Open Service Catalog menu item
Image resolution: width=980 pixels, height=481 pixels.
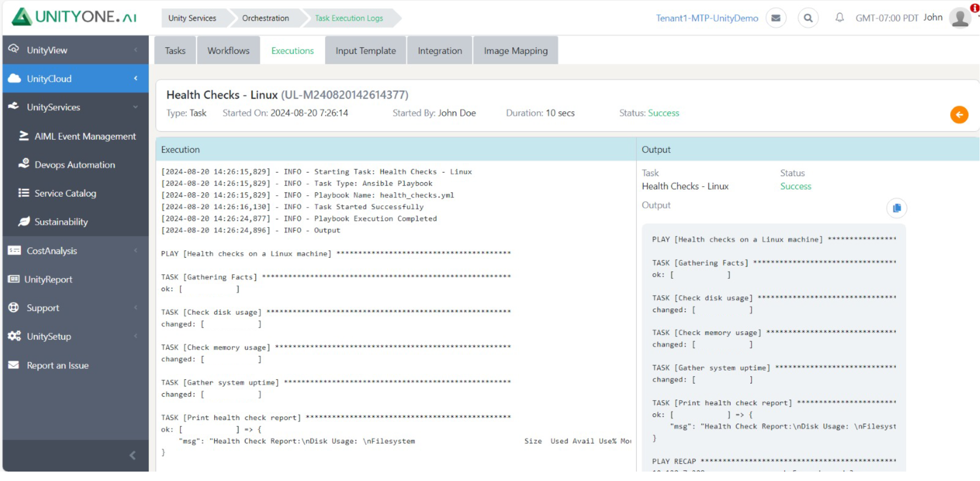coord(76,193)
